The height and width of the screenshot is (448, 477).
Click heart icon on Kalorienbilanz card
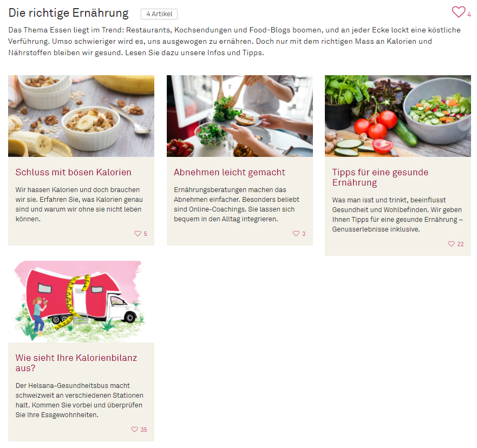pyautogui.click(x=134, y=429)
